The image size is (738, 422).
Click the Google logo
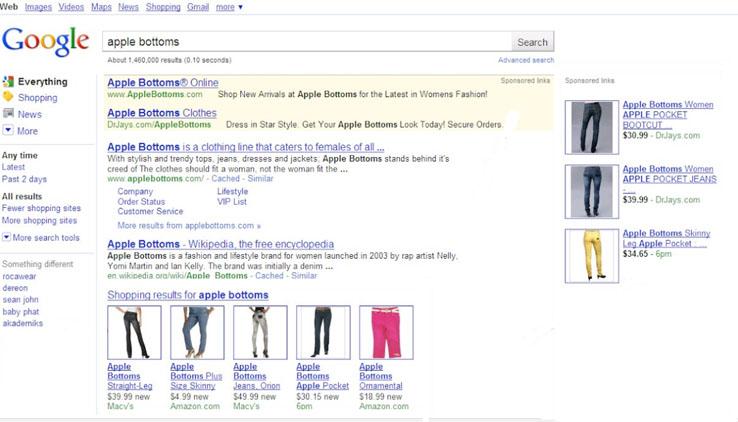[x=45, y=41]
